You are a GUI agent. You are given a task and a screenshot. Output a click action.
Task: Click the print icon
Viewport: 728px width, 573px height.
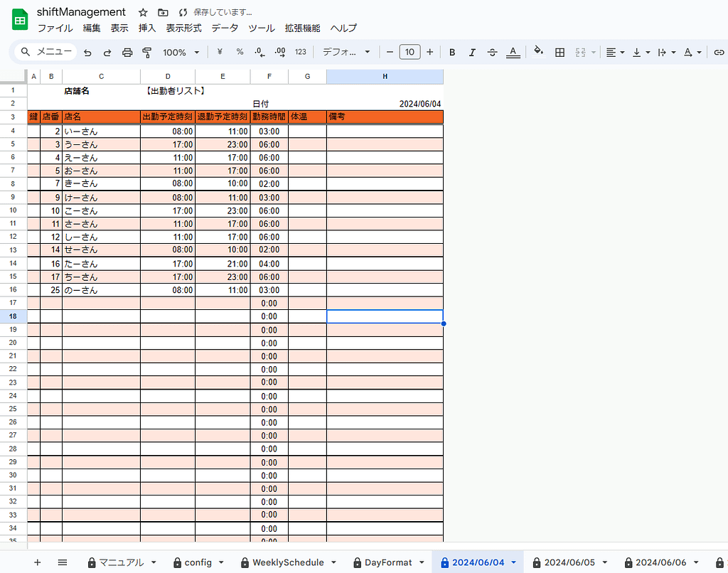tap(127, 53)
